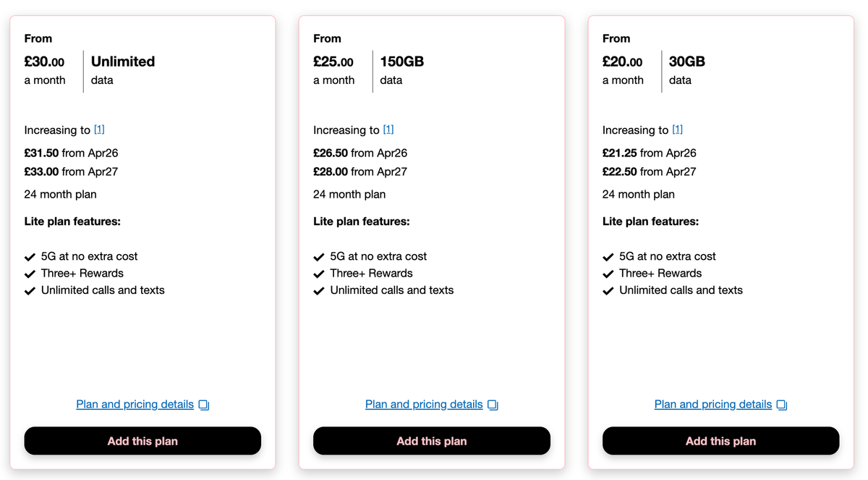Screen dimensions: 868x480
Task: Open footnote [1] on the 30GB plan card
Action: pos(677,129)
